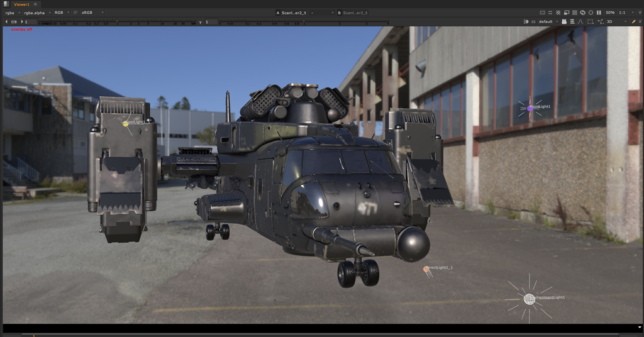This screenshot has width=644, height=337.
Task: Select the EnvironmentLight1 handle in viewer
Action: [x=530, y=299]
